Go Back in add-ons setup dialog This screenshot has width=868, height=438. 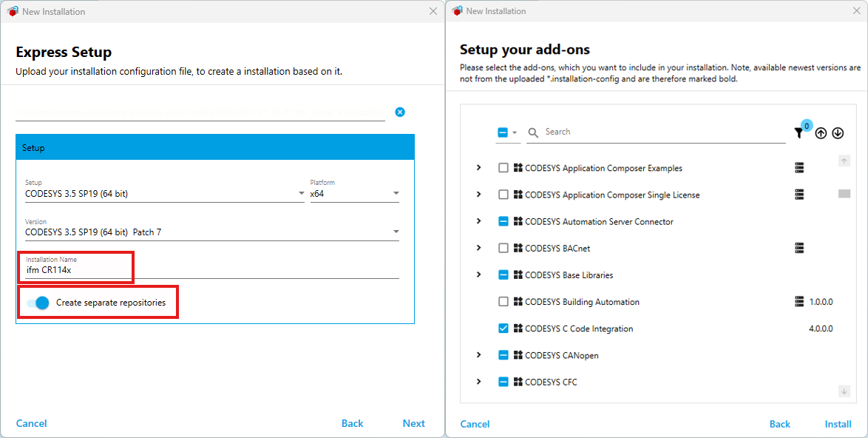coord(779,424)
